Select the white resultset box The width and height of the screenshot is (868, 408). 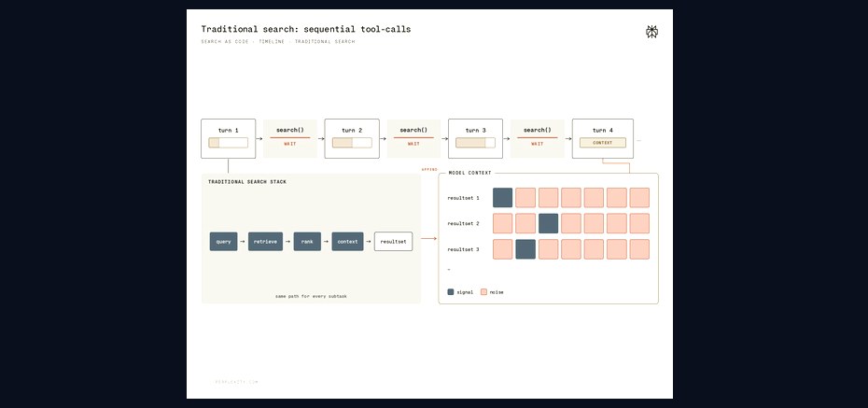394,242
